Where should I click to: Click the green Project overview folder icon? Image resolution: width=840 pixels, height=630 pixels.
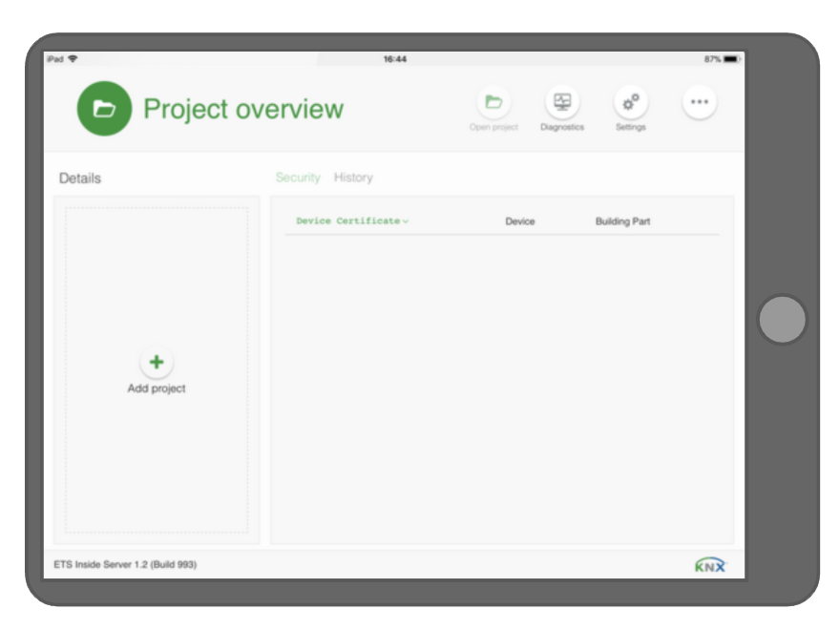click(x=103, y=107)
